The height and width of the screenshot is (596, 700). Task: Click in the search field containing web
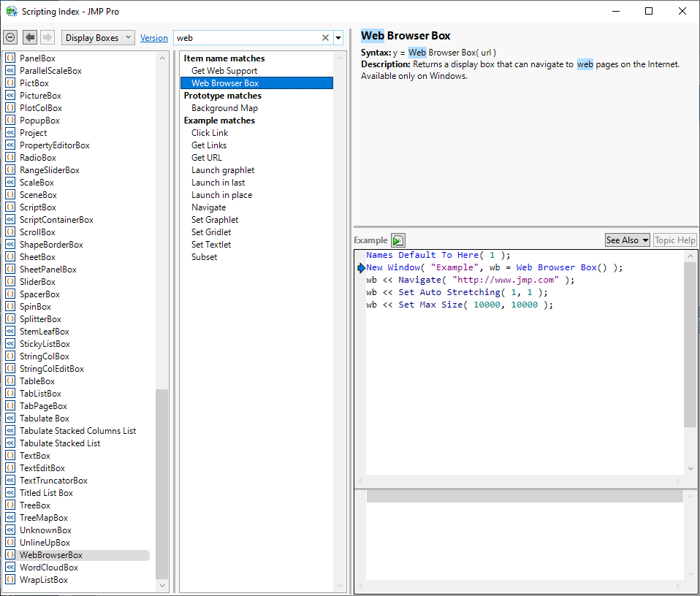pos(246,38)
